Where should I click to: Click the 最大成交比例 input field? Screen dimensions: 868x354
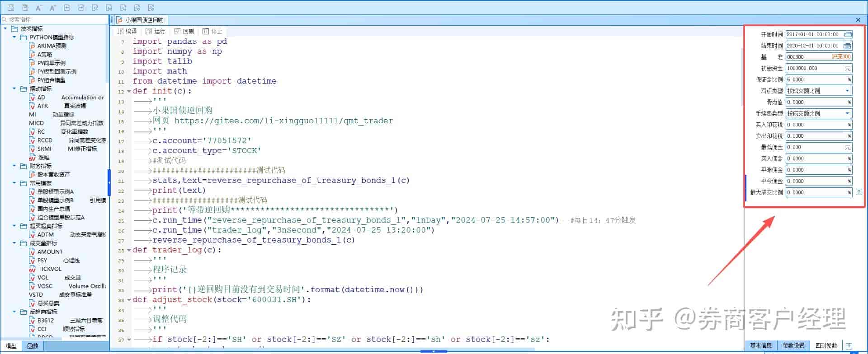coord(819,192)
